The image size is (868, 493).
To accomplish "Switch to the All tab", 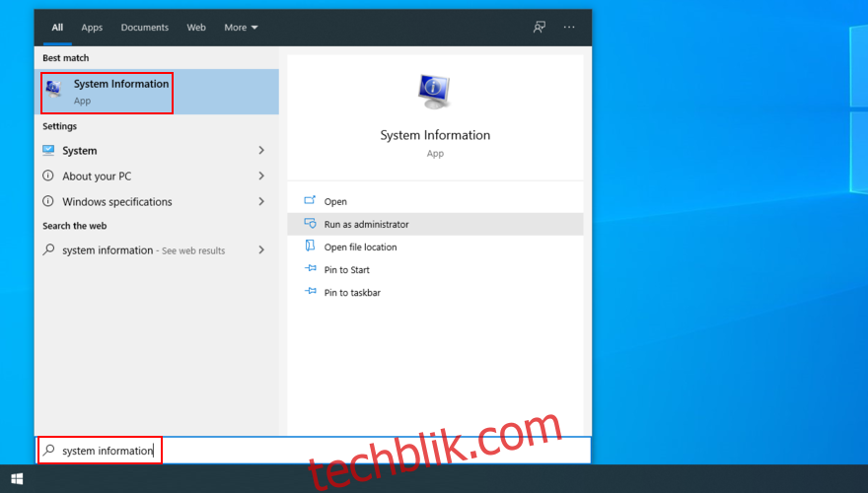I will coord(57,27).
